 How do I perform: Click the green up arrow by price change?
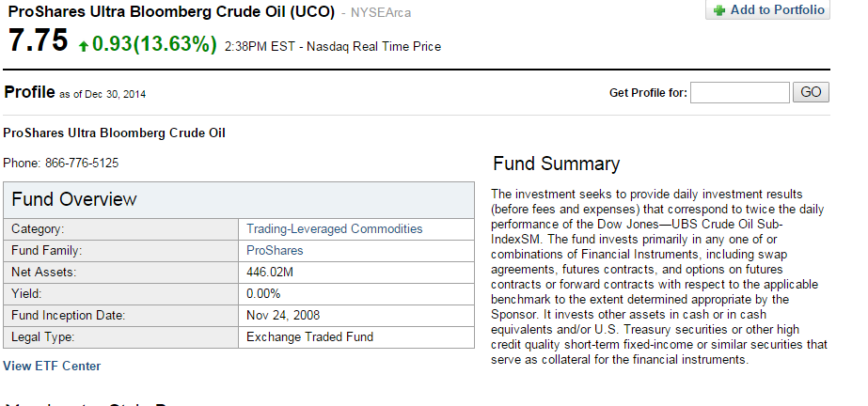click(84, 44)
